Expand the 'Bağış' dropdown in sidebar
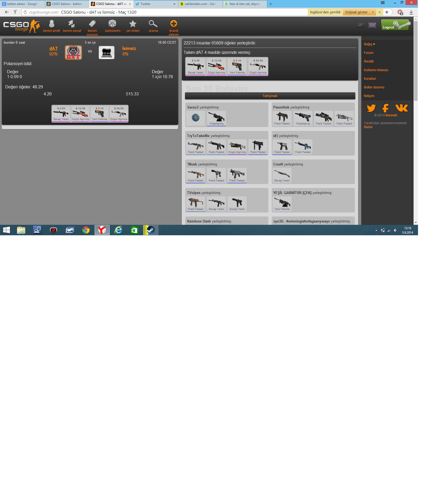This screenshot has height=504, width=441. (x=369, y=44)
